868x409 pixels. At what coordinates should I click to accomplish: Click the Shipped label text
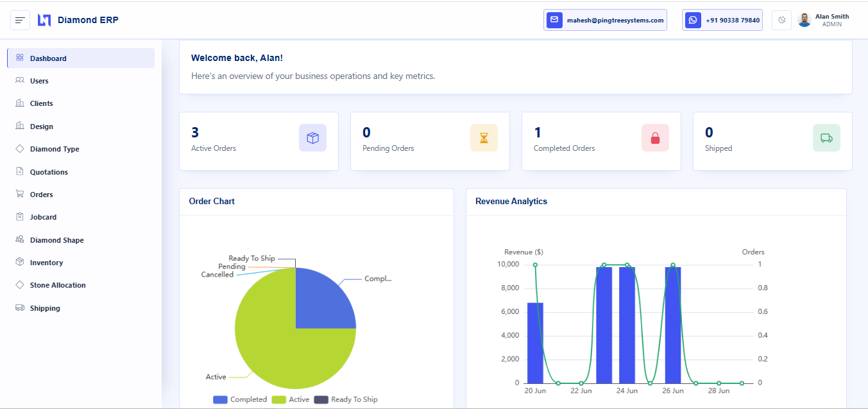pos(719,148)
